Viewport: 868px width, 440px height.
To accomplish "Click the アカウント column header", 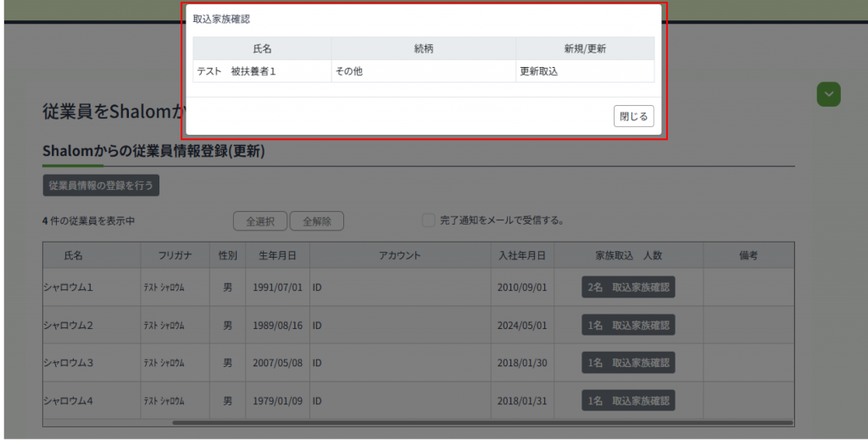I will tap(400, 255).
